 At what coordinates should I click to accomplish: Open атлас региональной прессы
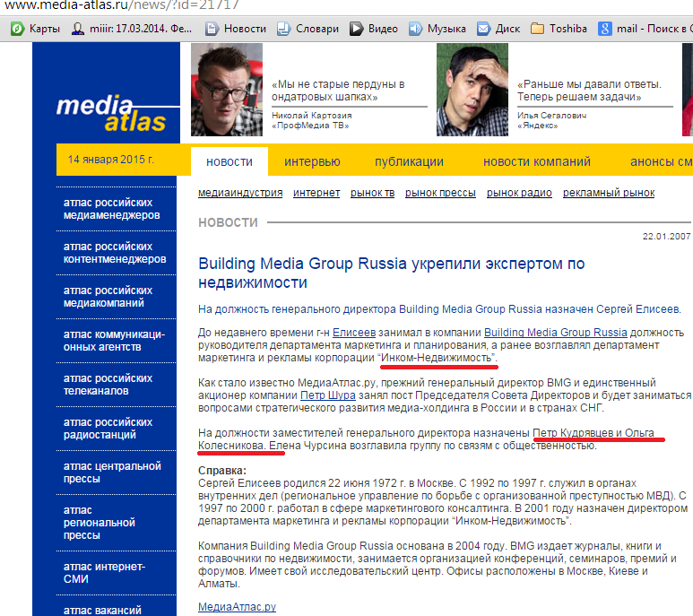click(x=100, y=523)
